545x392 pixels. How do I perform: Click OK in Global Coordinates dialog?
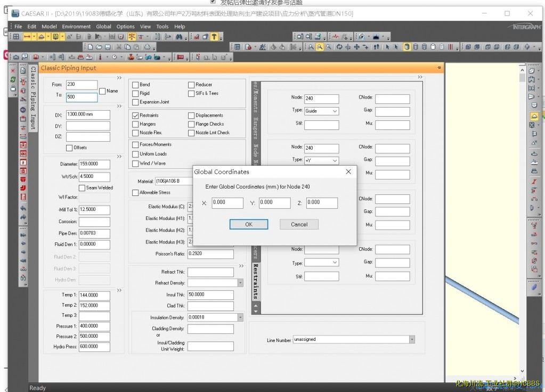[x=248, y=225]
